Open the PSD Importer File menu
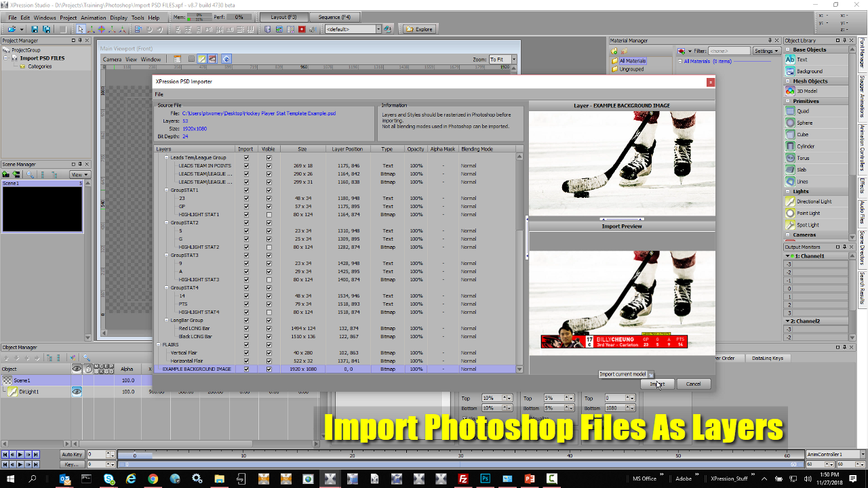 (x=159, y=94)
